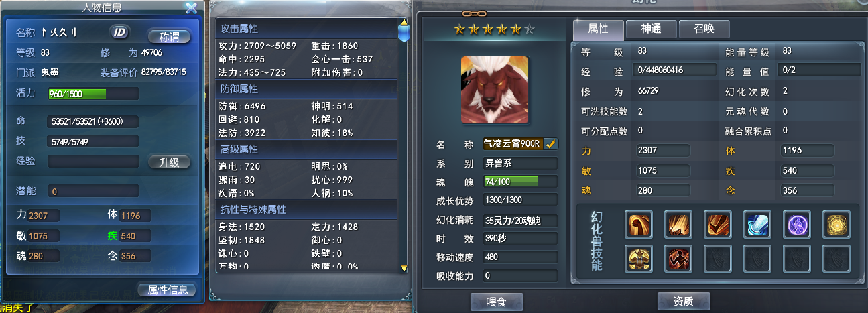Toggle the checkmark beside 气凌云霄 name field
The width and height of the screenshot is (868, 313).
point(551,143)
